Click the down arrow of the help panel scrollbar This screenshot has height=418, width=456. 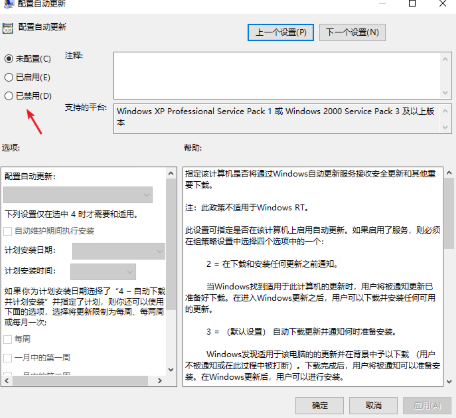click(x=449, y=381)
